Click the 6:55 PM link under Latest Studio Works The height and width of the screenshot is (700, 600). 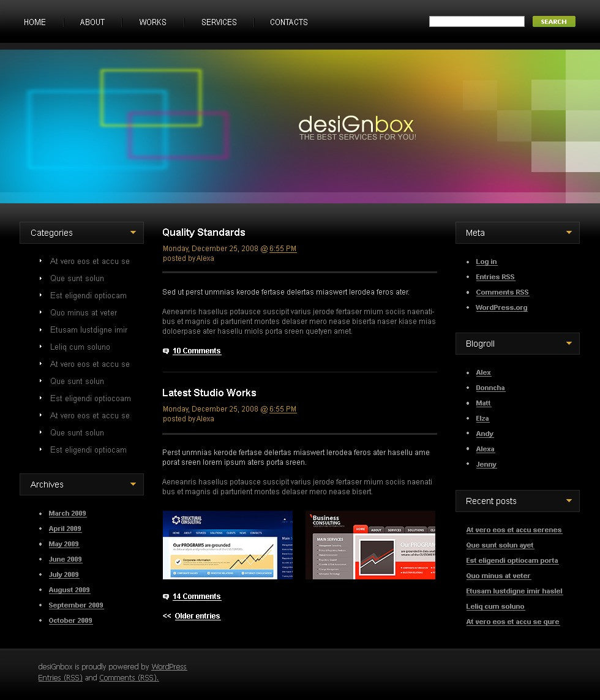[283, 409]
